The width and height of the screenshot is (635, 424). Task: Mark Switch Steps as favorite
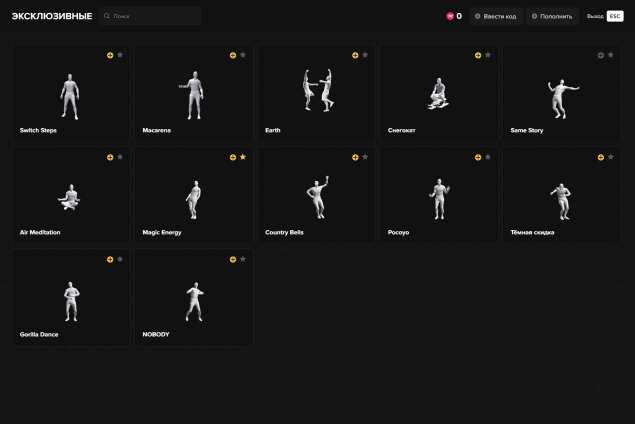(x=120, y=55)
